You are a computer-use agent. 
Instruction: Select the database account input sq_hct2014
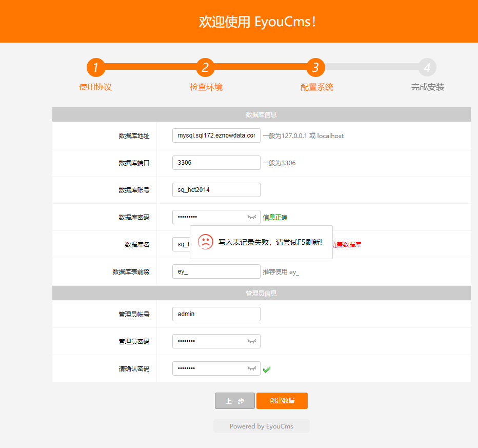pyautogui.click(x=216, y=190)
